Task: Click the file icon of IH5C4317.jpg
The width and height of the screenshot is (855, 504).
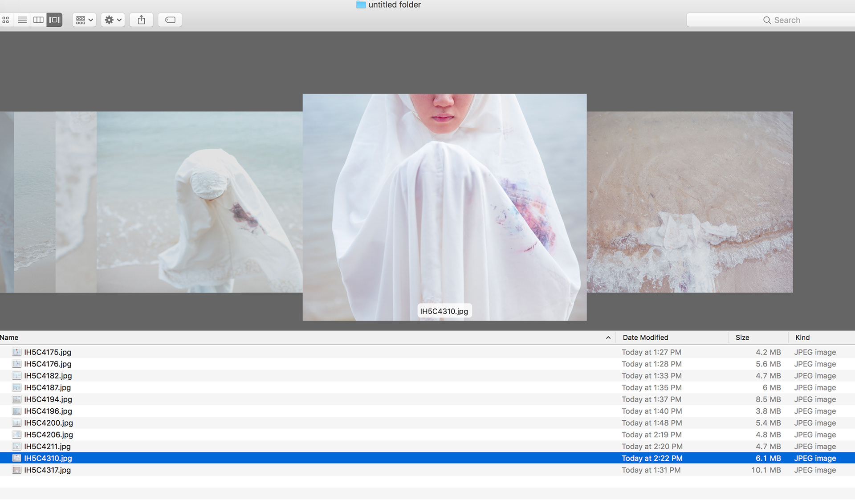Action: point(16,470)
